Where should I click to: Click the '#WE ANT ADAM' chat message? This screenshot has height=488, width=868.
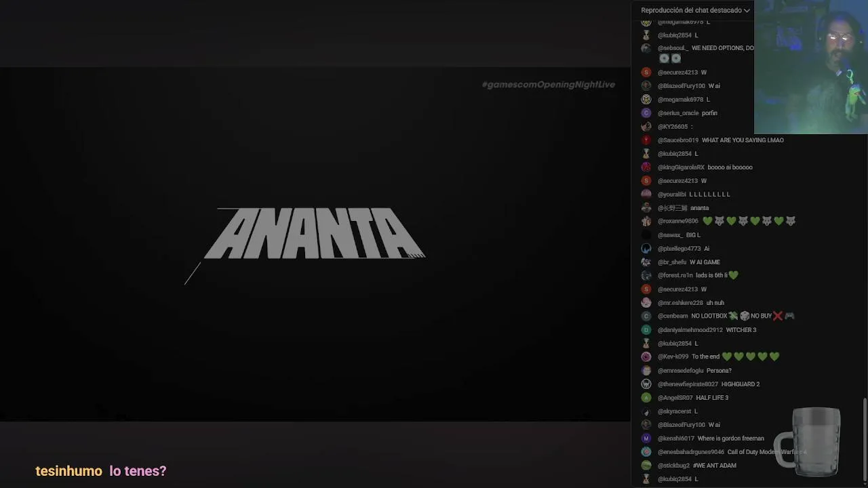click(715, 466)
